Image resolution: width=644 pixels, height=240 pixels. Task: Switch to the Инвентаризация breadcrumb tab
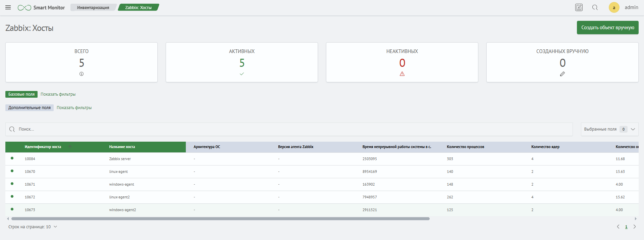[x=93, y=7]
